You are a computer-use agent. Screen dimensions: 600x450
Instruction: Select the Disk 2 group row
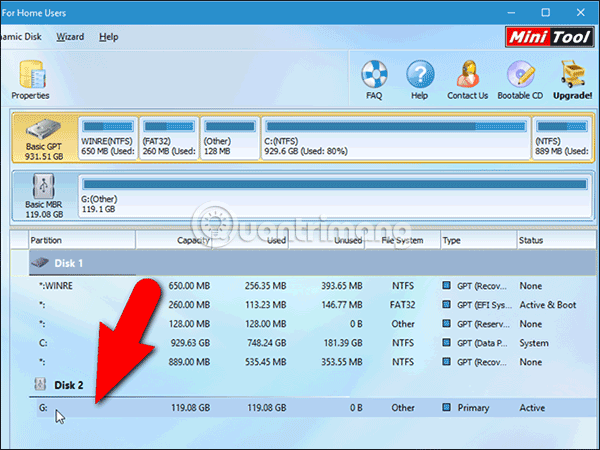click(313, 385)
